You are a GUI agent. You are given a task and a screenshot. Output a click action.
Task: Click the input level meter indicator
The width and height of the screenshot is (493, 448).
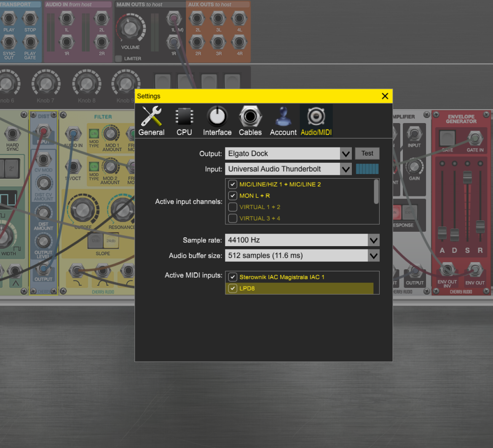(x=367, y=169)
